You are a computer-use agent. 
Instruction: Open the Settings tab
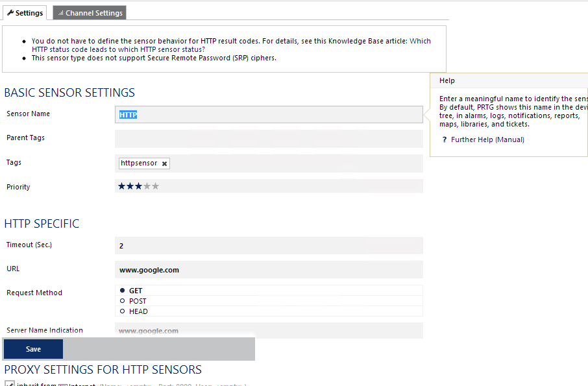(x=25, y=13)
